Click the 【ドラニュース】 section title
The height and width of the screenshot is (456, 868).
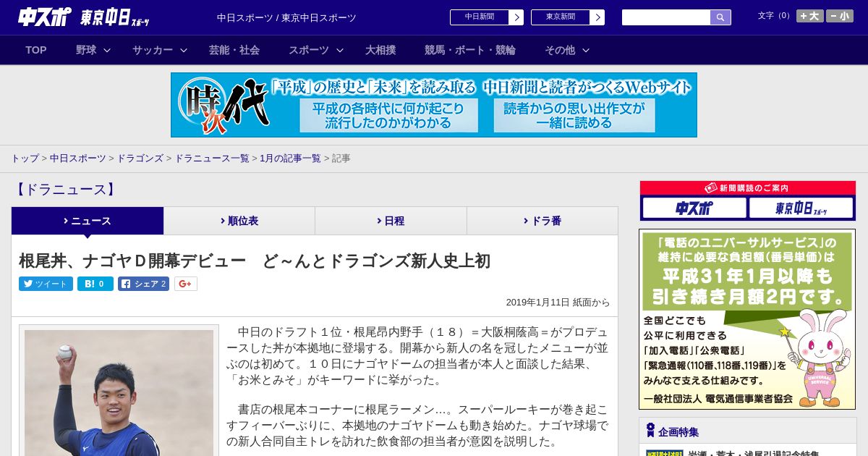(64, 190)
